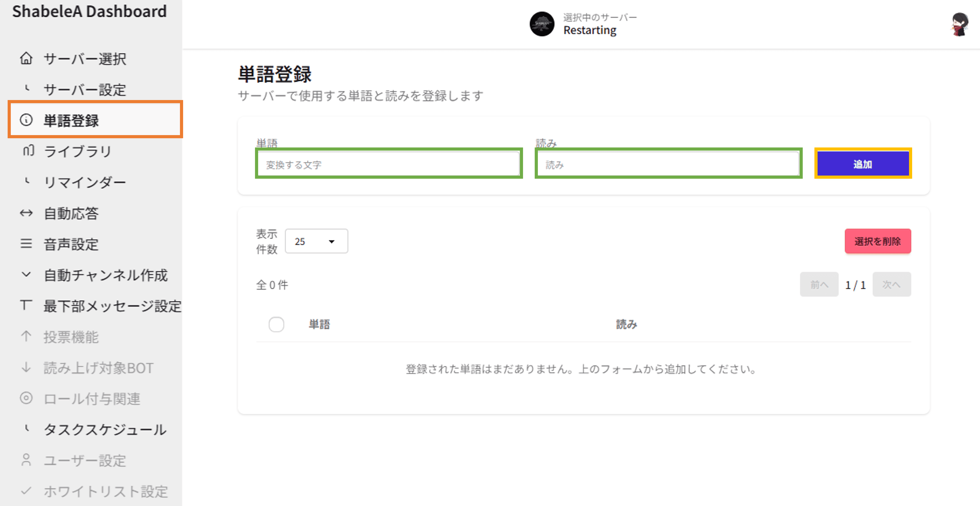
Task: Click the library icon beside ライブラリ
Action: [28, 151]
